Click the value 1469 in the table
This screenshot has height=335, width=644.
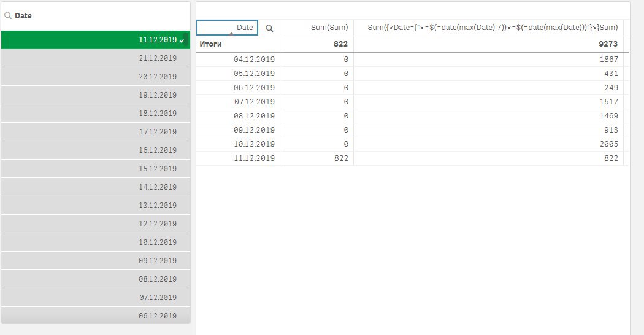click(x=608, y=116)
